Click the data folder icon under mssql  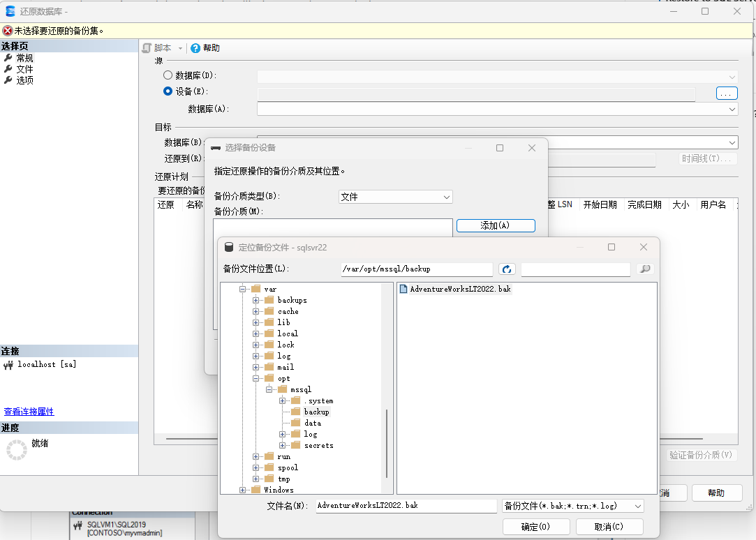(x=295, y=423)
